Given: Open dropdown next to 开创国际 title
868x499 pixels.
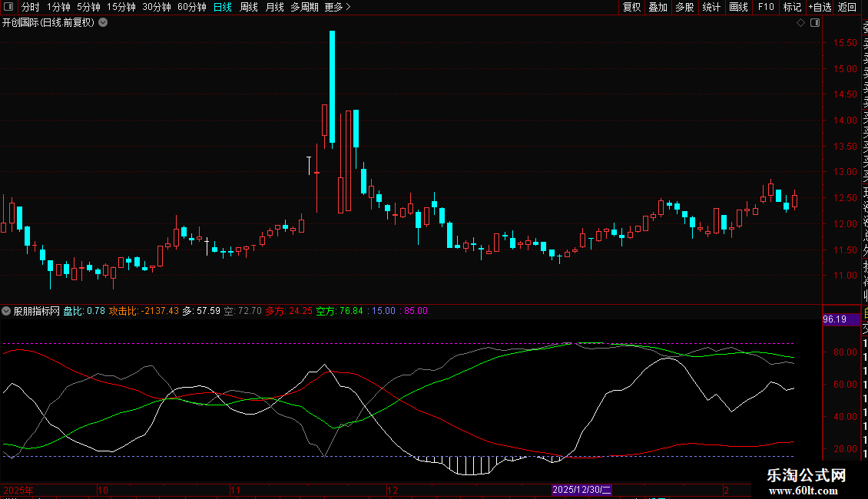Looking at the screenshot, I should point(103,23).
